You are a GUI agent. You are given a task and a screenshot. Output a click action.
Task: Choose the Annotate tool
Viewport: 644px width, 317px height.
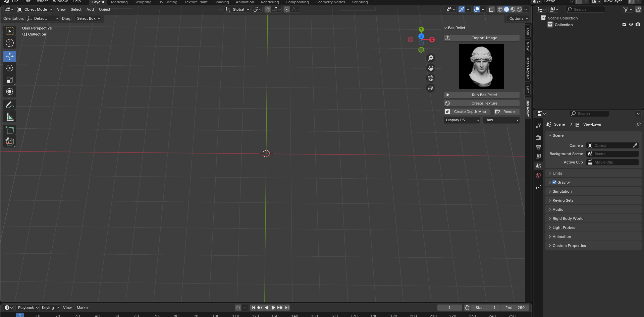[10, 105]
